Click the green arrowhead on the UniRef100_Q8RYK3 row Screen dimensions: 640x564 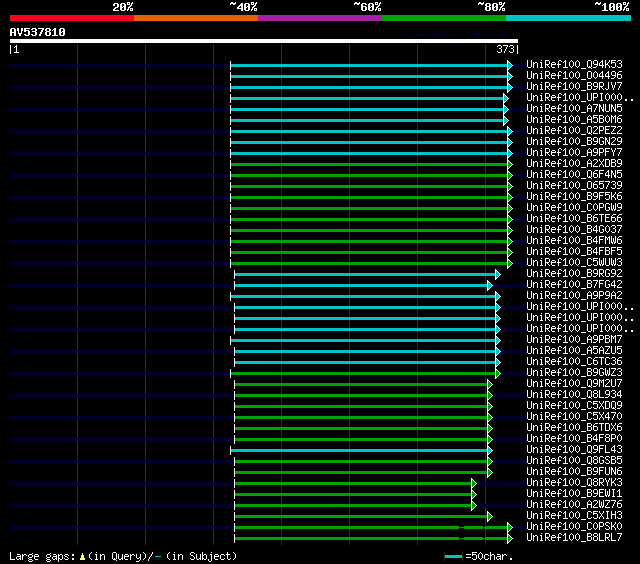pos(474,483)
